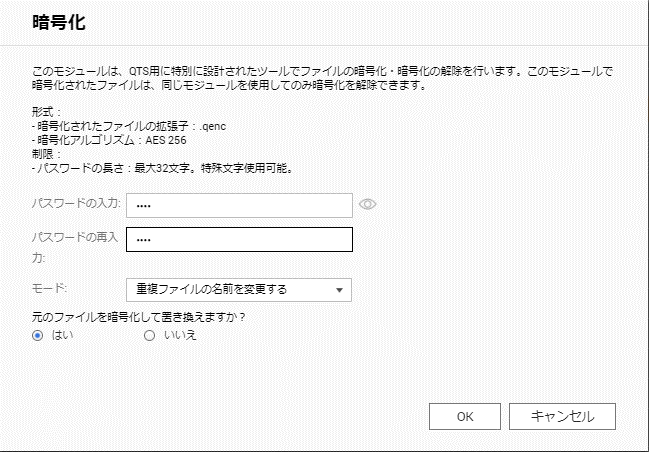Click the .qenc file extension line

[129, 126]
